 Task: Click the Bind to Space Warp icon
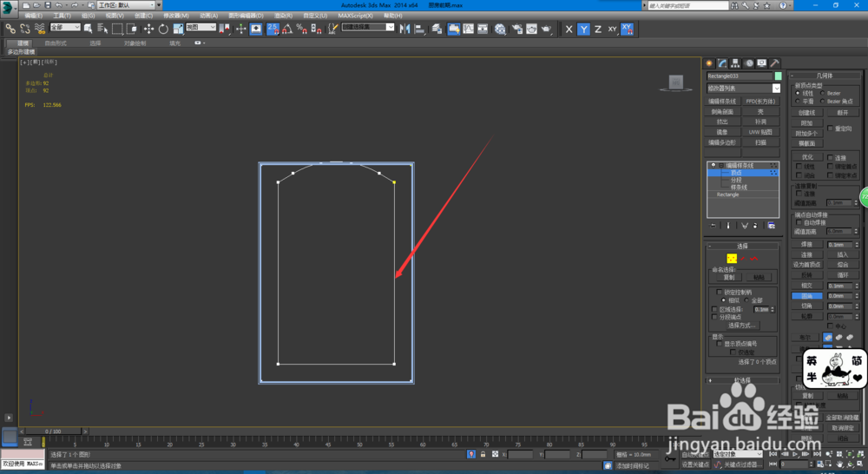coord(40,29)
